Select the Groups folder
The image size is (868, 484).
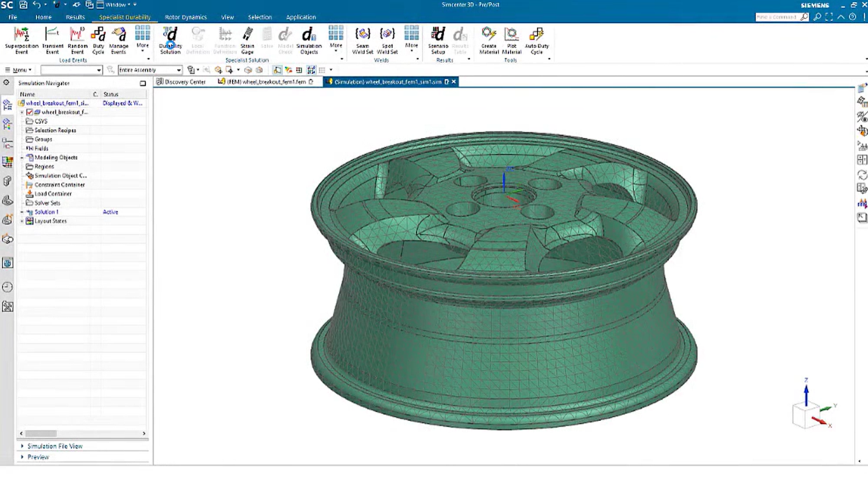point(43,139)
